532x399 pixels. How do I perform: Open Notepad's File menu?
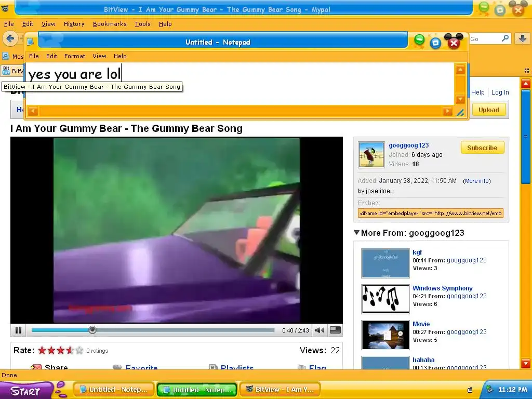click(34, 56)
